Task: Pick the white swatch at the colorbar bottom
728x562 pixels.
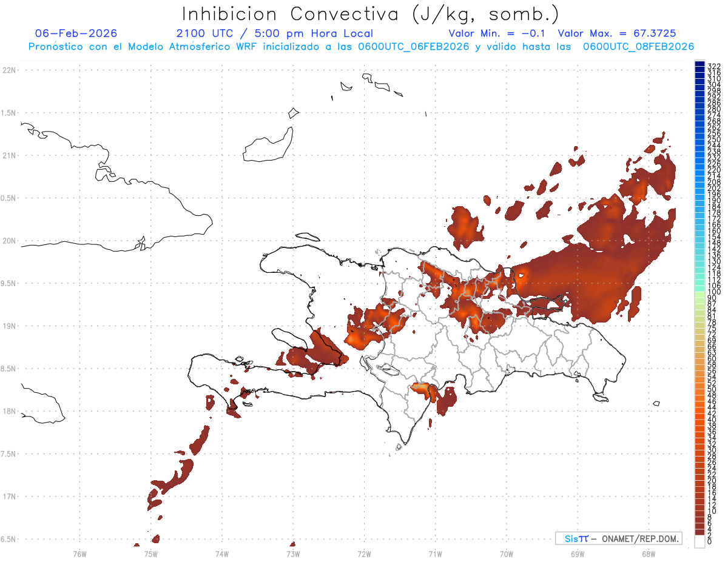Action: click(699, 542)
